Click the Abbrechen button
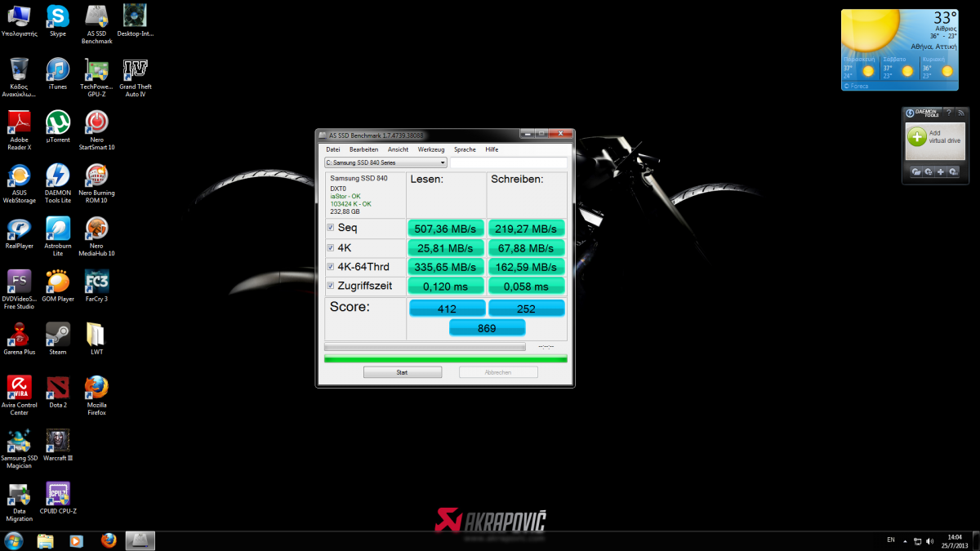 point(498,372)
